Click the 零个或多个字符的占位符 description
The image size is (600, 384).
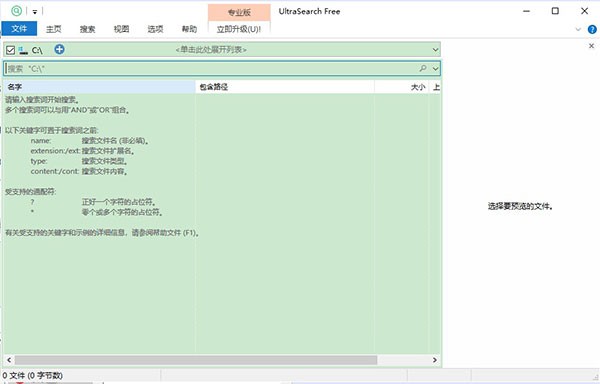(x=122, y=212)
